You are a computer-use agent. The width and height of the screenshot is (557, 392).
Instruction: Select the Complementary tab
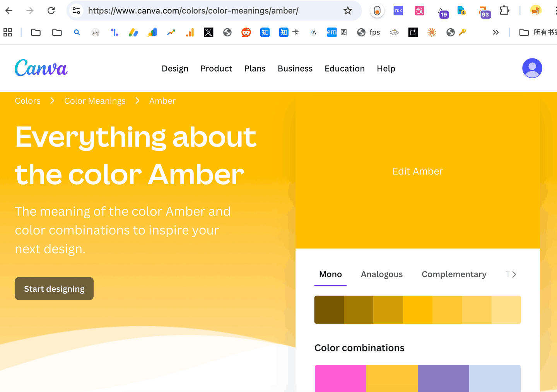pos(454,274)
